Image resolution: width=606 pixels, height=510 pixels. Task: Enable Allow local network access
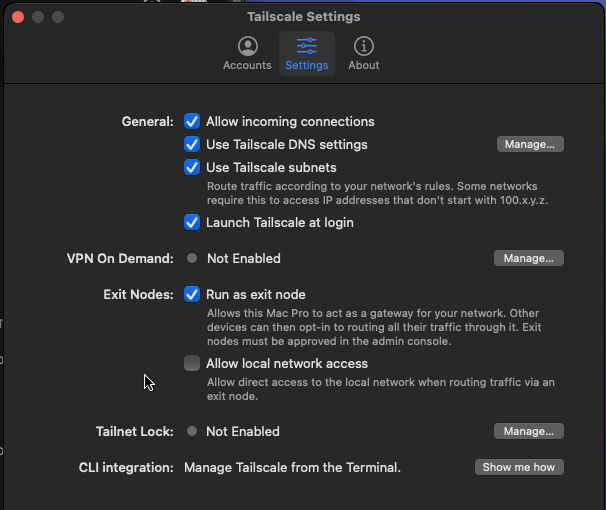[192, 363]
